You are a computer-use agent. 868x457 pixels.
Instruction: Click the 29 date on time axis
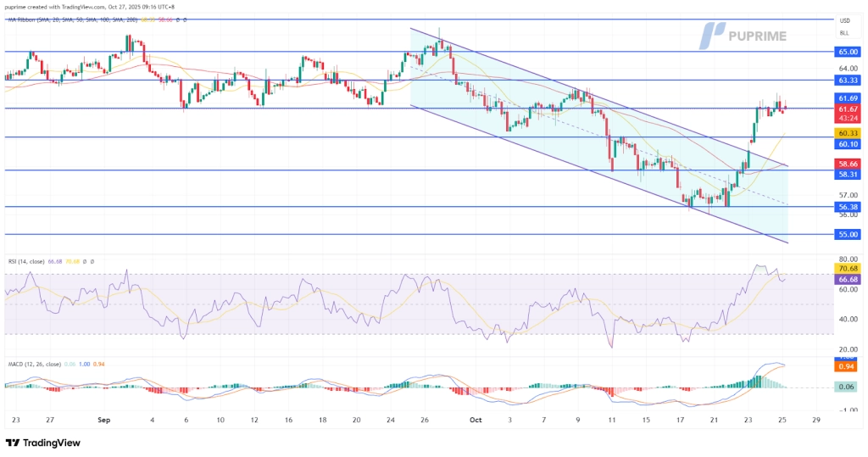[815, 420]
